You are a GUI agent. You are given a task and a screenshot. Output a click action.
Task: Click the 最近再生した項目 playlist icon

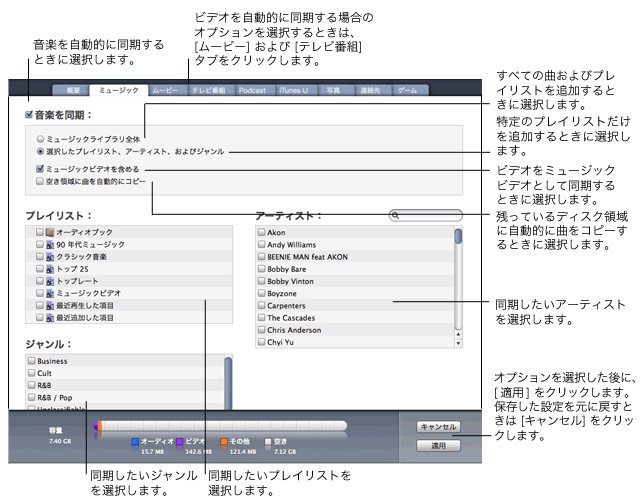50,306
